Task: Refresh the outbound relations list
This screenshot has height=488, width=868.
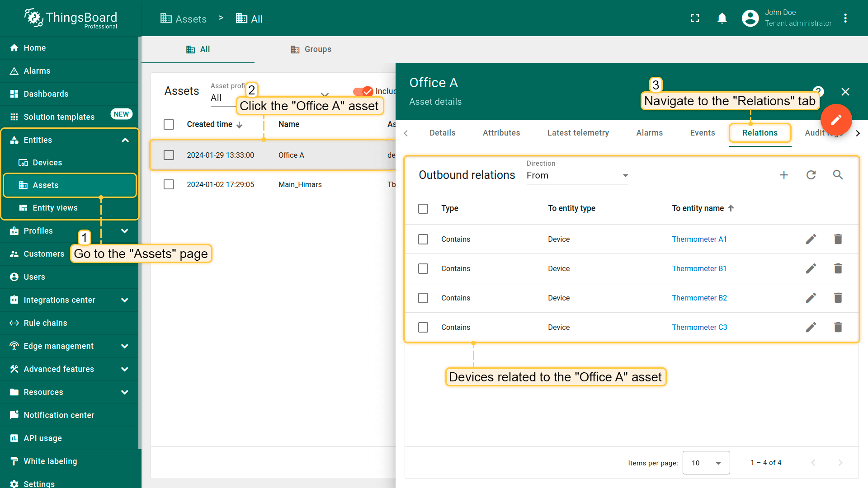Action: pyautogui.click(x=811, y=175)
